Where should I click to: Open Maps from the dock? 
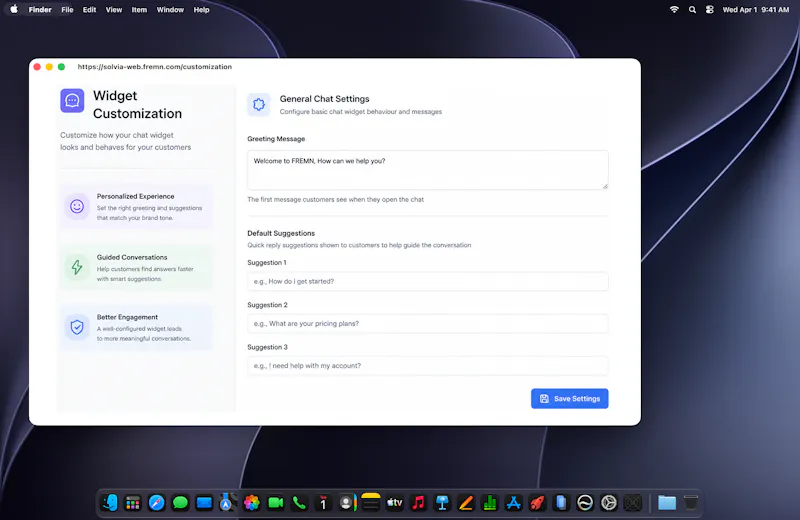pos(228,503)
